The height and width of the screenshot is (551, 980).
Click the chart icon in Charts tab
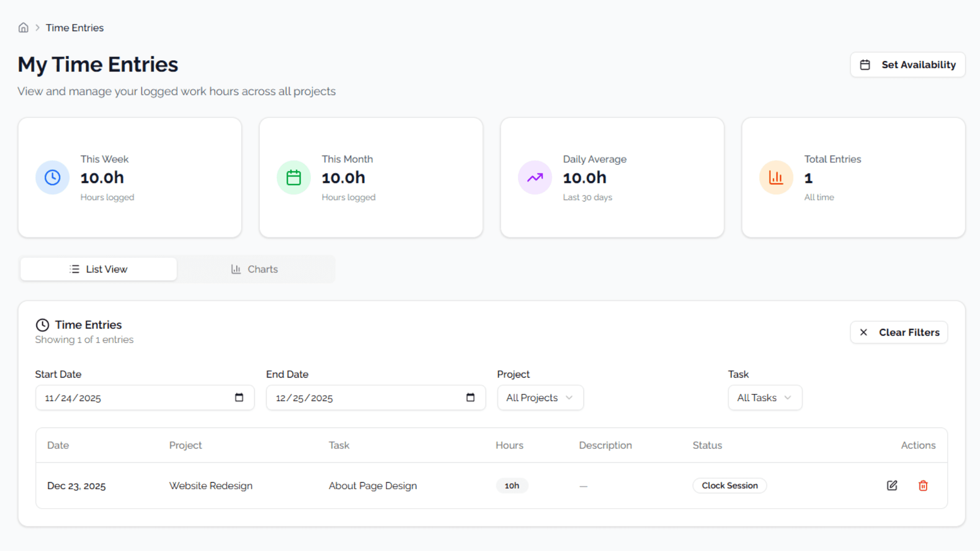point(235,269)
